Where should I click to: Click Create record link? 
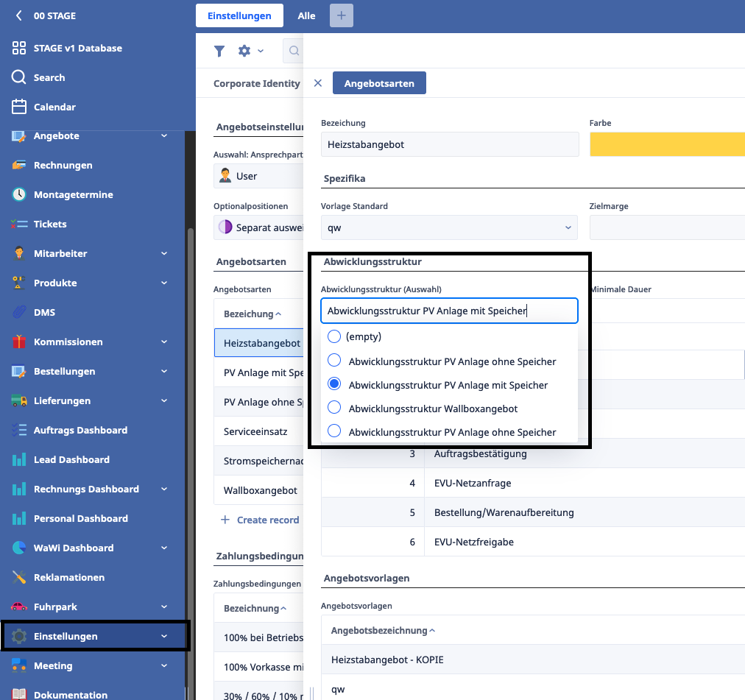[267, 520]
